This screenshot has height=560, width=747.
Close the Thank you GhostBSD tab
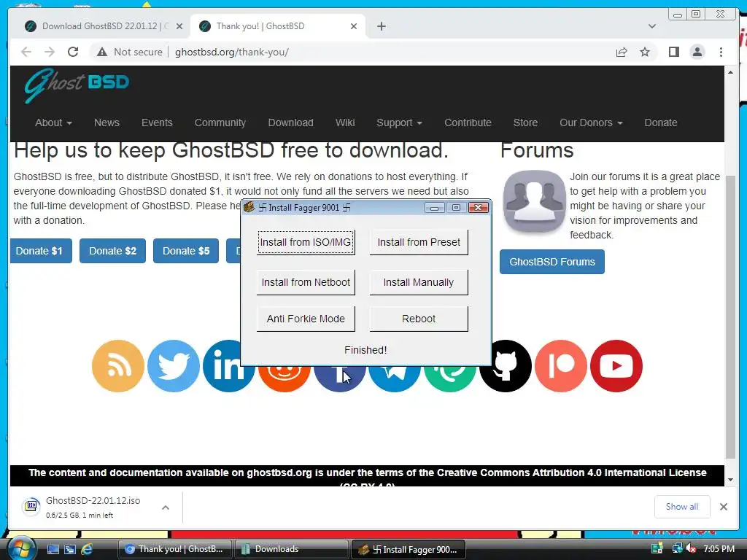point(354,26)
